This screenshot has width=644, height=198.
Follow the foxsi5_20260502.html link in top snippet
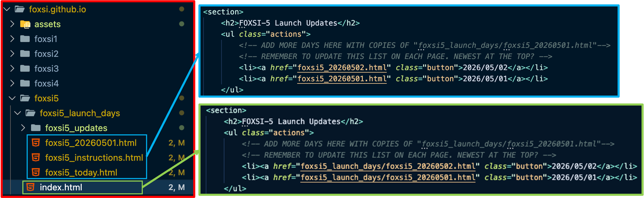pos(342,68)
